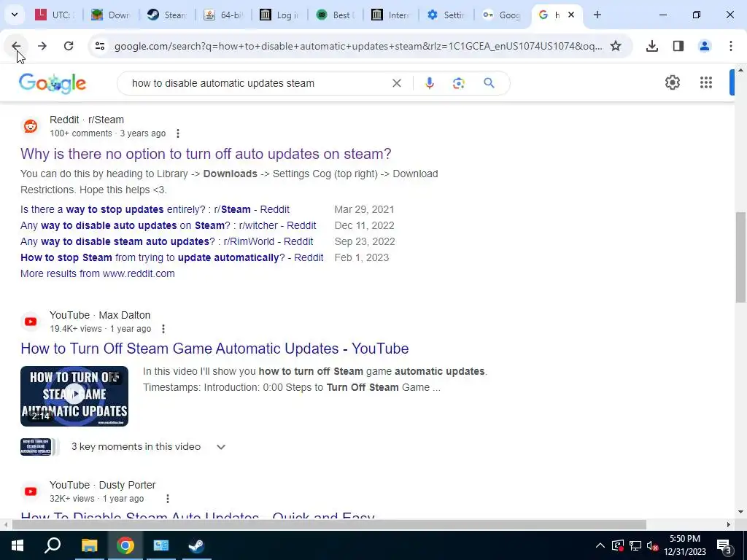Open Chrome three-dot menu
Image resolution: width=747 pixels, height=560 pixels.
point(730,46)
